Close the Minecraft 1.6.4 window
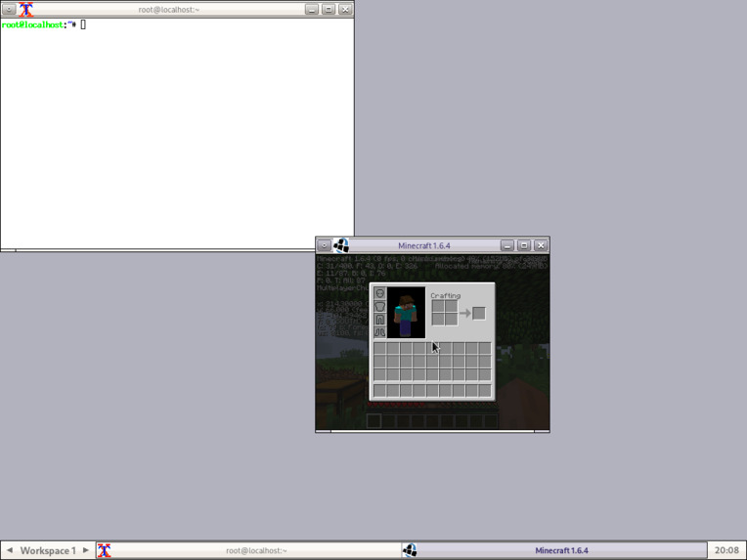747x560 pixels. pos(541,245)
